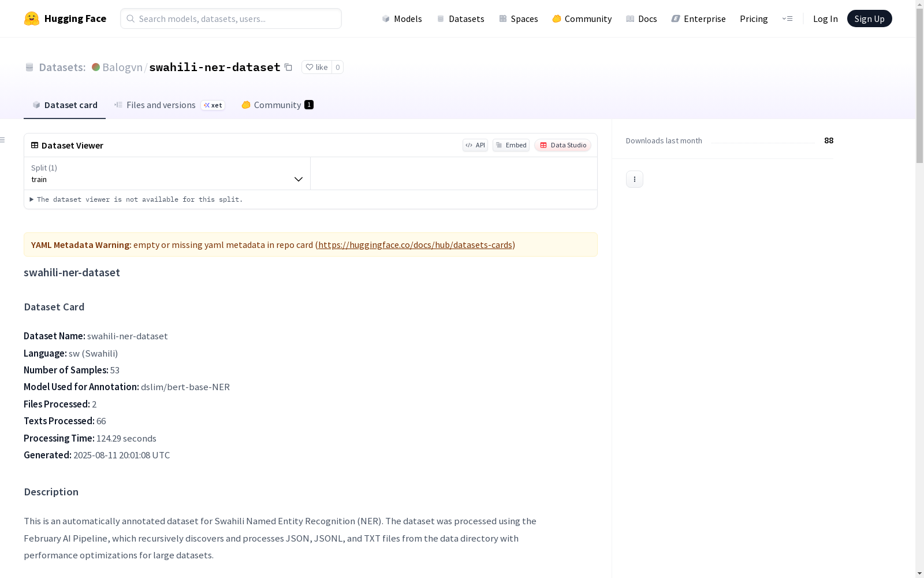Click the Embed button
Screen dimensions: 924x578
(511, 145)
